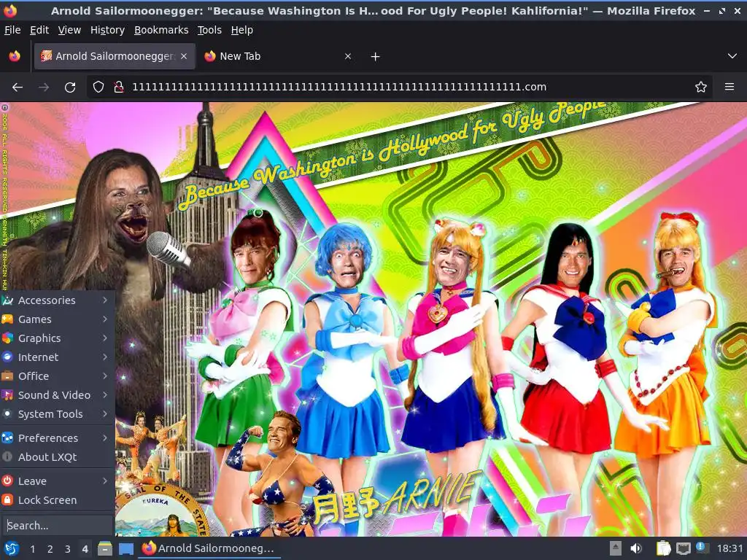Open the removable media eject tray icon
This screenshot has height=560, width=747.
(x=616, y=548)
